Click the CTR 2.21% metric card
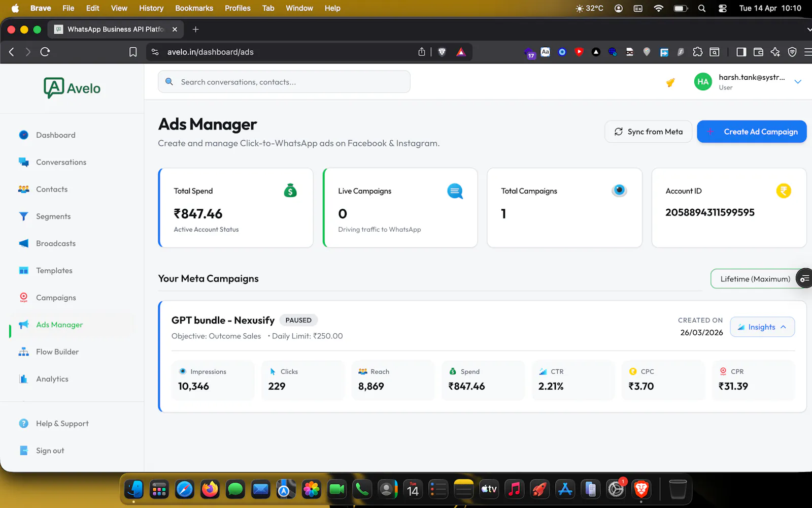The height and width of the screenshot is (508, 812). coord(573,380)
